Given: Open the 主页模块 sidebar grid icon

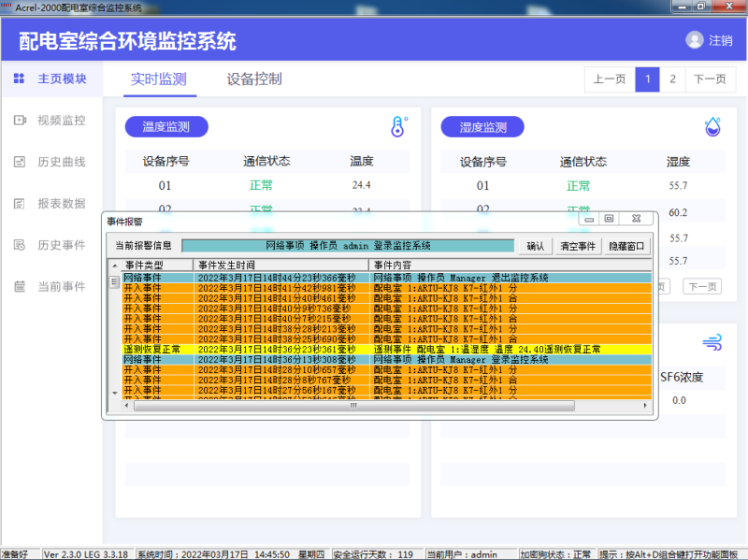Looking at the screenshot, I should click(x=19, y=79).
